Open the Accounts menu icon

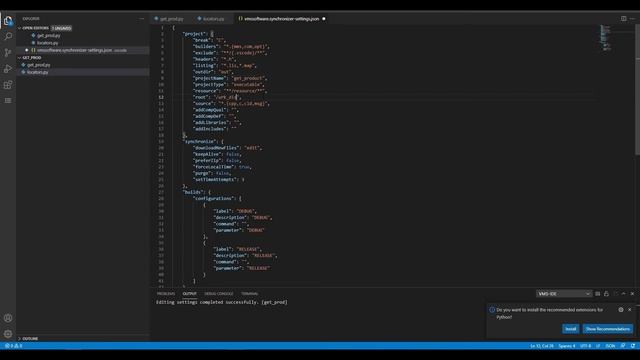point(8,318)
